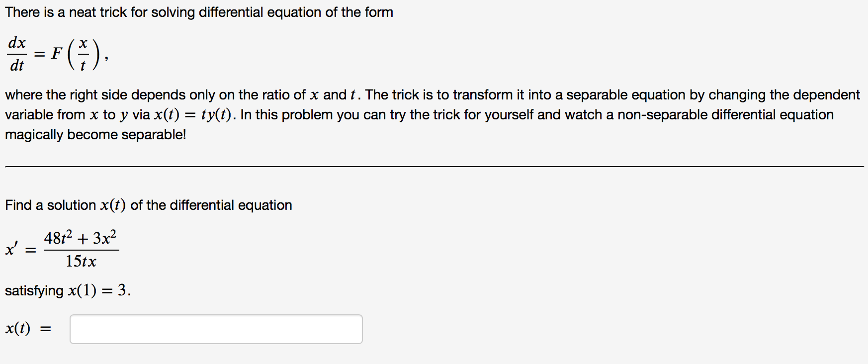868x364 pixels.
Task: Click the dx/dt fraction
Action: (x=16, y=53)
